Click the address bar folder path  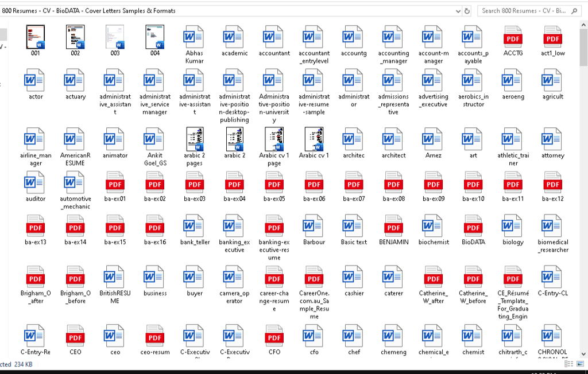click(88, 11)
